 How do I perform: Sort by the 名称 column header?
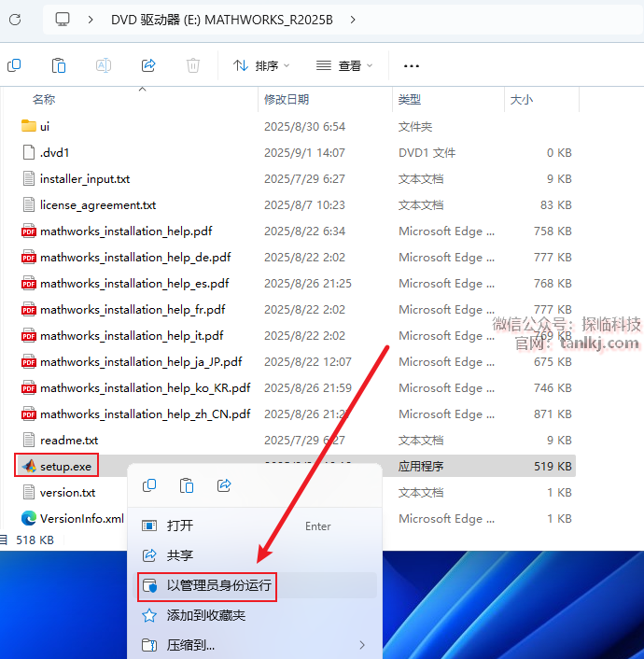tap(44, 100)
